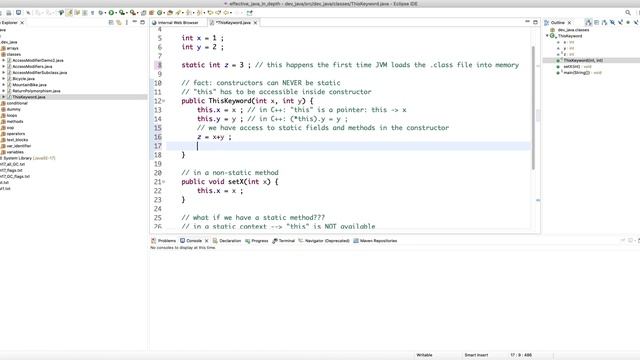Click Open Type icon in the toolbar
This screenshot has width=640, height=360.
(170, 13)
